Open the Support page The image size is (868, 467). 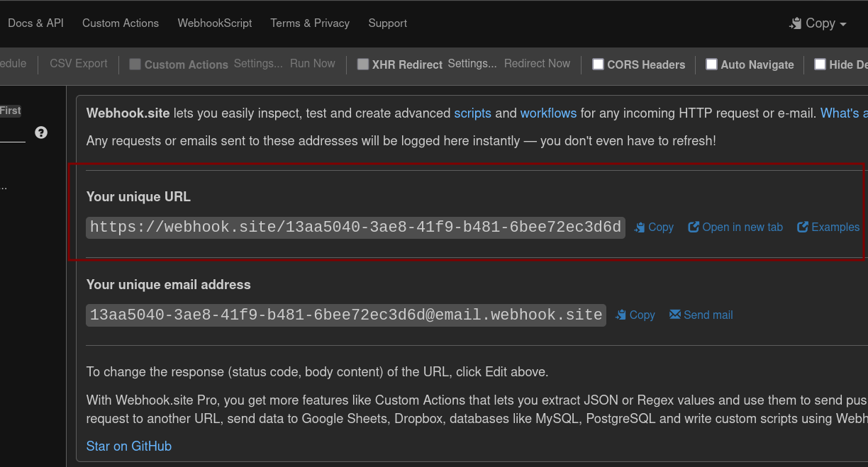(388, 23)
